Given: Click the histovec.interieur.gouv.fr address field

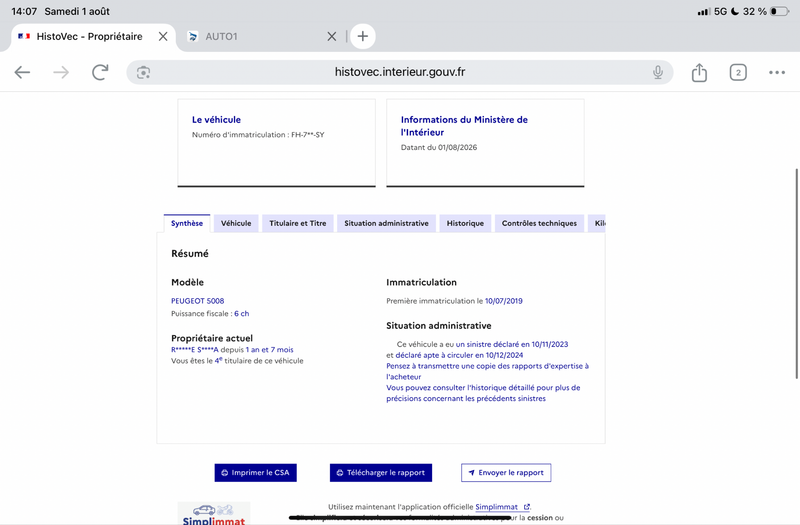Looking at the screenshot, I should coord(399,72).
